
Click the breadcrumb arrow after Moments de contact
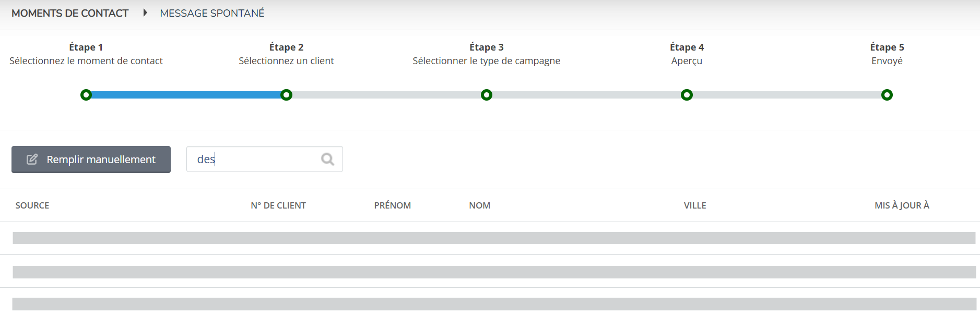[x=145, y=13]
